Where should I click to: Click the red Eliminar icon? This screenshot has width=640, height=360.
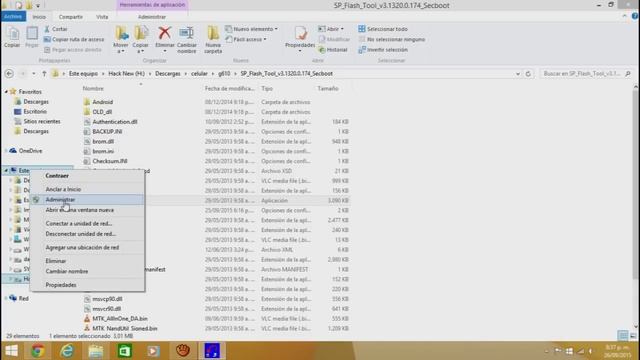click(164, 33)
